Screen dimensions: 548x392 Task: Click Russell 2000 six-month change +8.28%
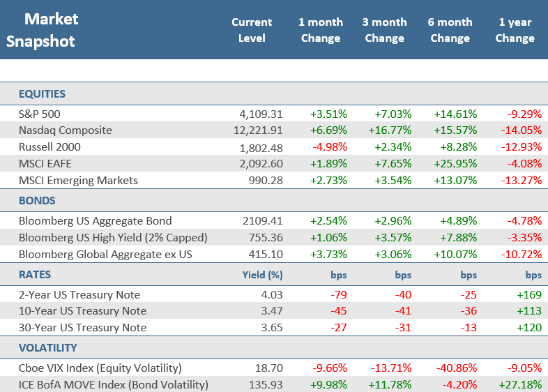(459, 147)
